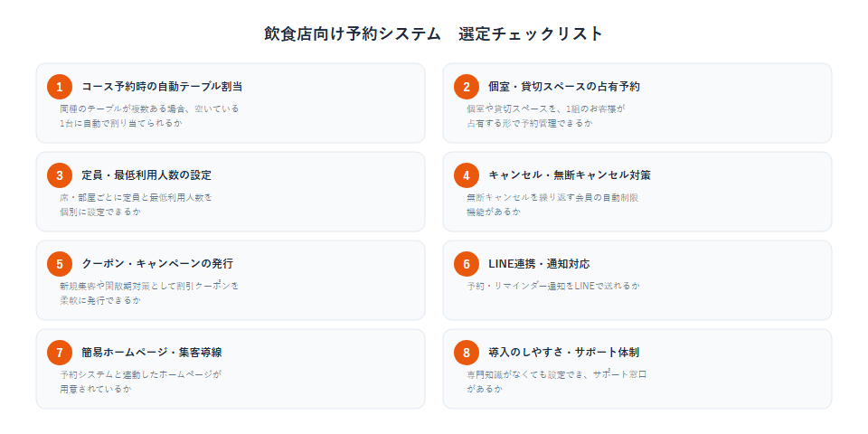
Task: Click the orange number 5 badge
Action: tap(60, 264)
